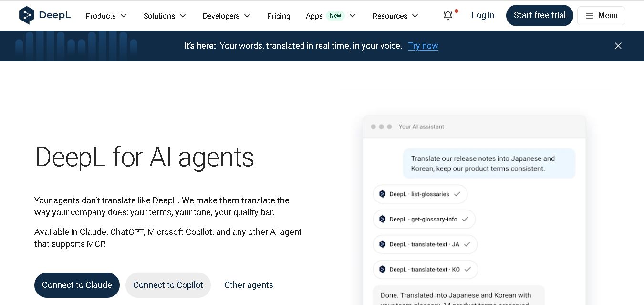This screenshot has width=644, height=305.
Task: Click DeepL icon in list-glossaries chip
Action: [382, 194]
